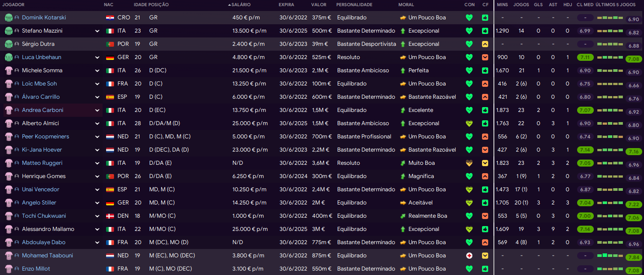
Task: Click the morale arrow for Matteo Ruggeri
Action: coord(403,163)
